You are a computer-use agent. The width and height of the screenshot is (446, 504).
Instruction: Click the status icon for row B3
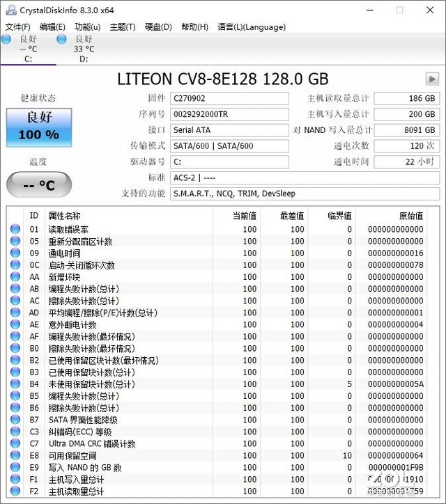point(15,372)
